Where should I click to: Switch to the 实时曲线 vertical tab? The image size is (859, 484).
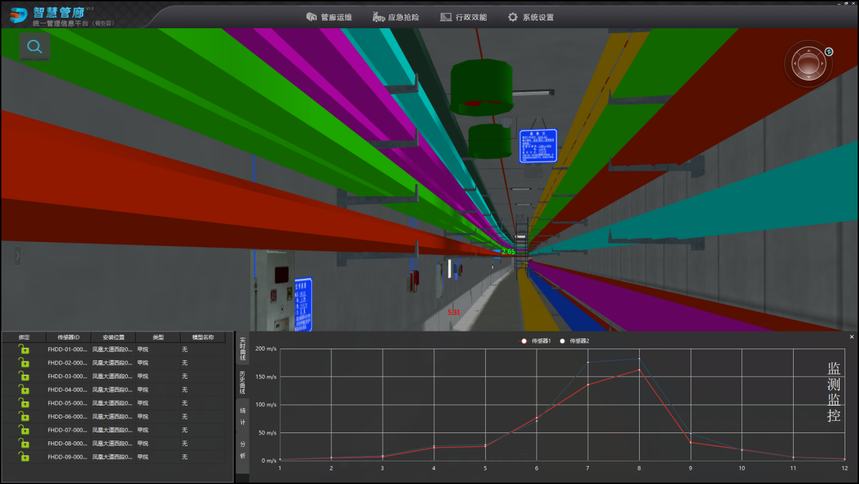242,349
